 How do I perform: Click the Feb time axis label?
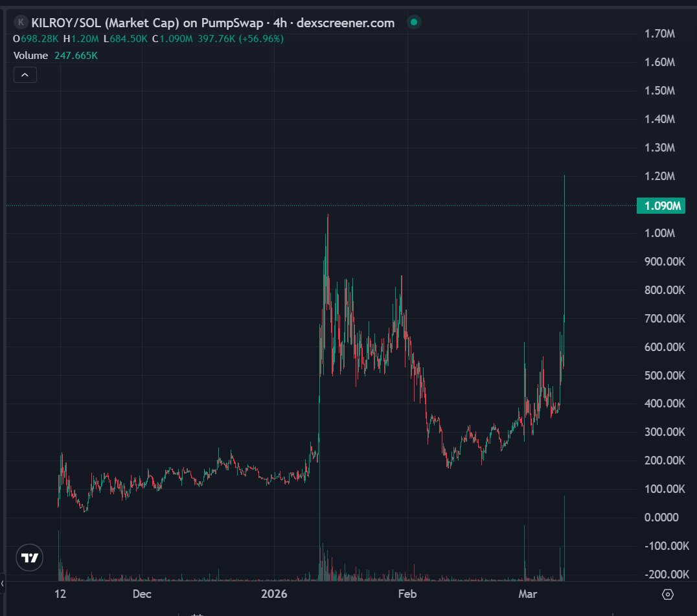(x=407, y=594)
